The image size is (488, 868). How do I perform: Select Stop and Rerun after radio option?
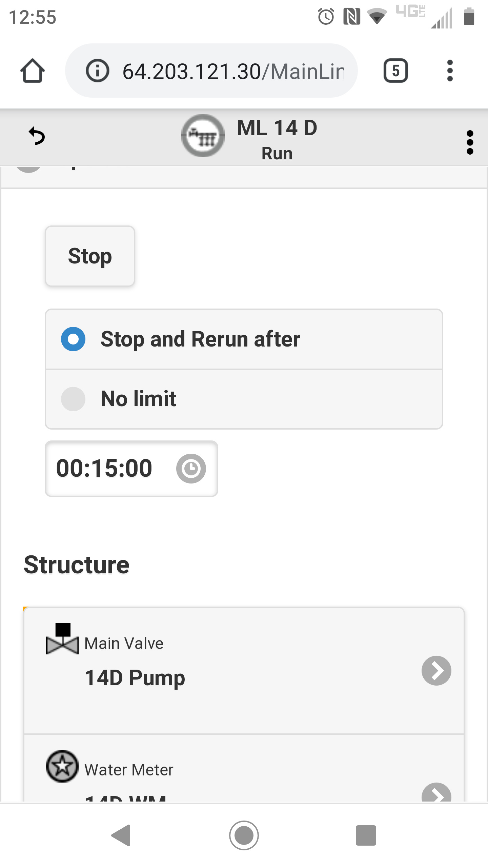[244, 339]
